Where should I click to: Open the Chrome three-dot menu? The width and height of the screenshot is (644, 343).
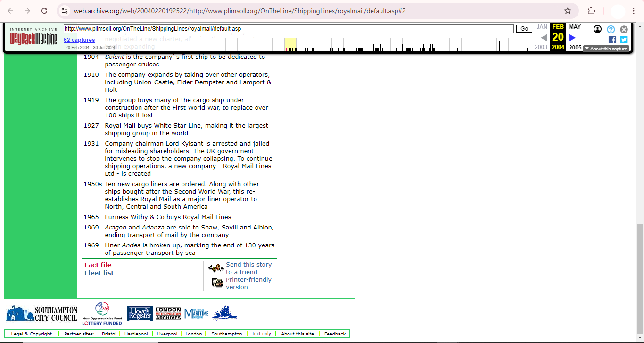coord(634,11)
